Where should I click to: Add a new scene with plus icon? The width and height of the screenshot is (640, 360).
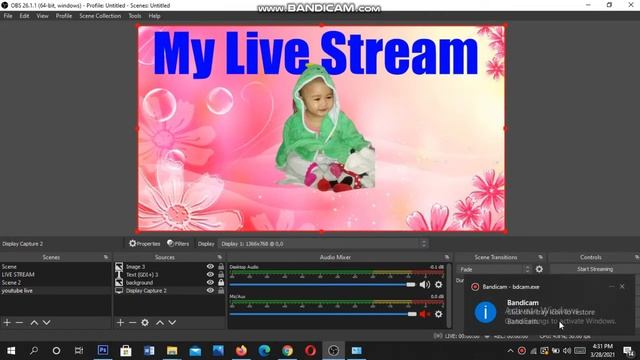click(x=7, y=322)
